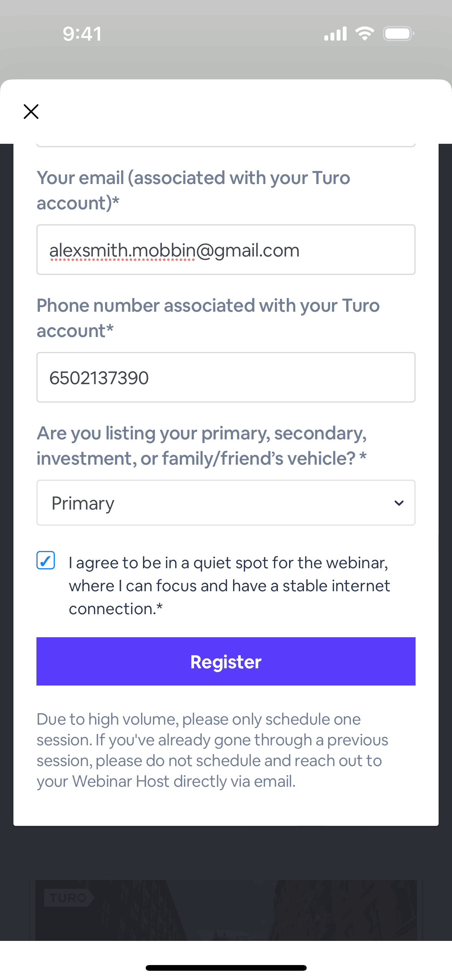The image size is (452, 980).
Task: Tap the 9:41 clock in status bar
Action: pos(82,34)
